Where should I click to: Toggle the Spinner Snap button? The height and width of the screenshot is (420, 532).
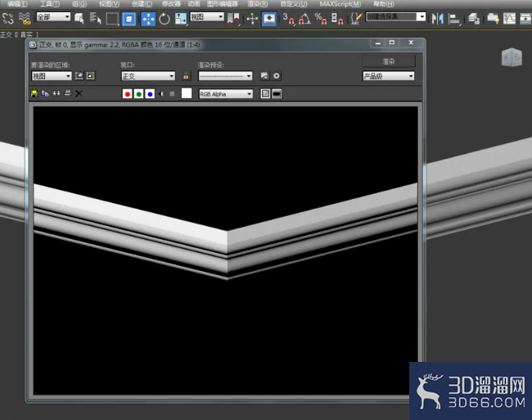pyautogui.click(x=337, y=19)
